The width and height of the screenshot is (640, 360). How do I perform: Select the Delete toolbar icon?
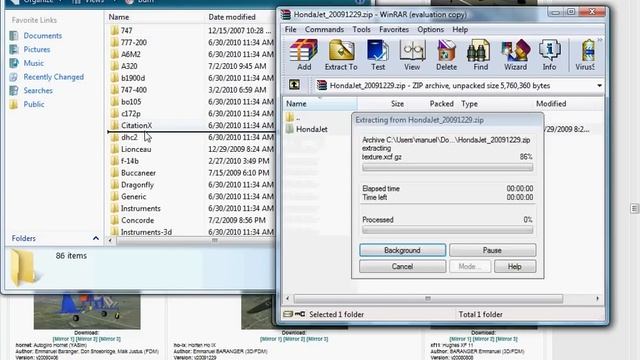click(x=446, y=55)
